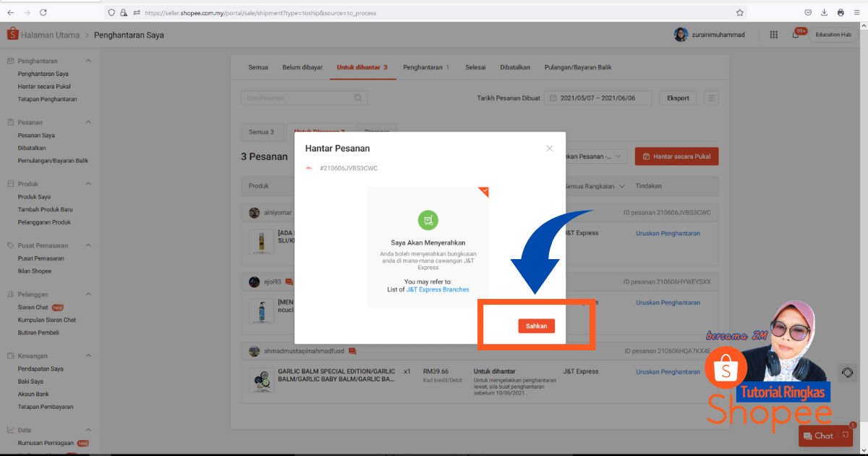Open the list settings icon beside Eksport
This screenshot has height=456, width=868.
click(711, 98)
